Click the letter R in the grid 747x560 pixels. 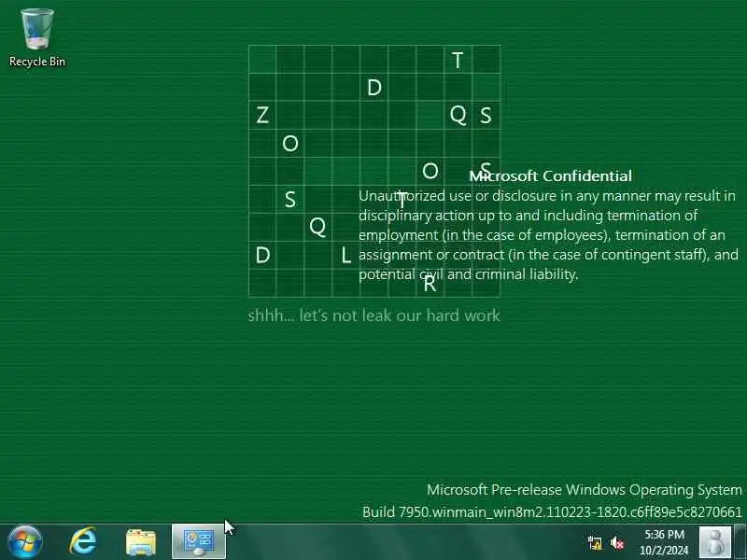[430, 285]
